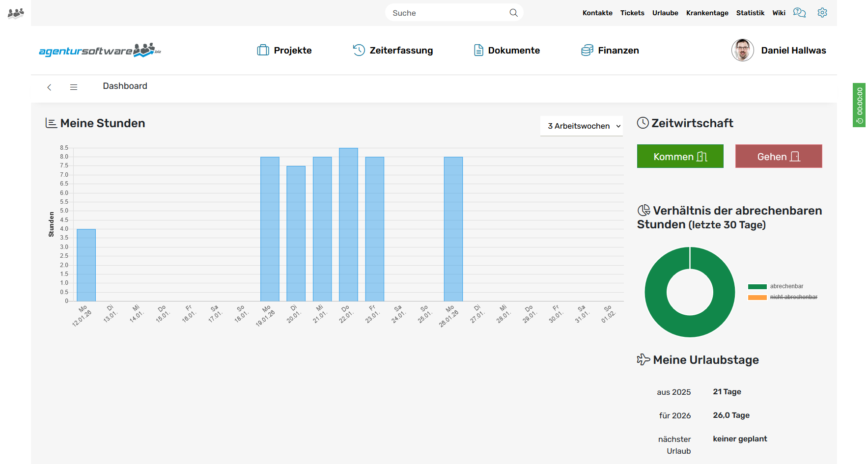The image size is (868, 464).
Task: Expand the hamburger navigation menu
Action: coord(74,86)
